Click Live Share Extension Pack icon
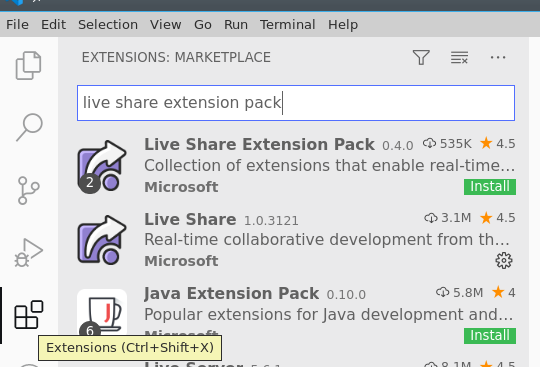 pos(102,167)
